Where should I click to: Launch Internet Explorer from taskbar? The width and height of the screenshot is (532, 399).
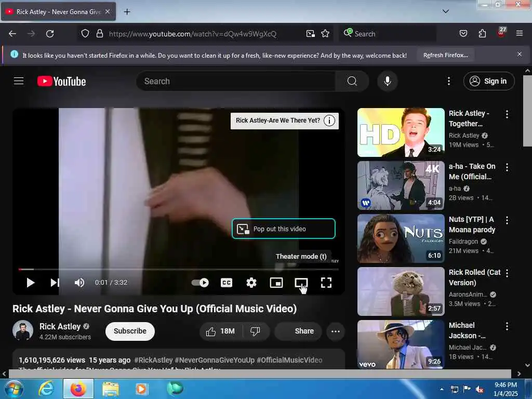(x=46, y=389)
